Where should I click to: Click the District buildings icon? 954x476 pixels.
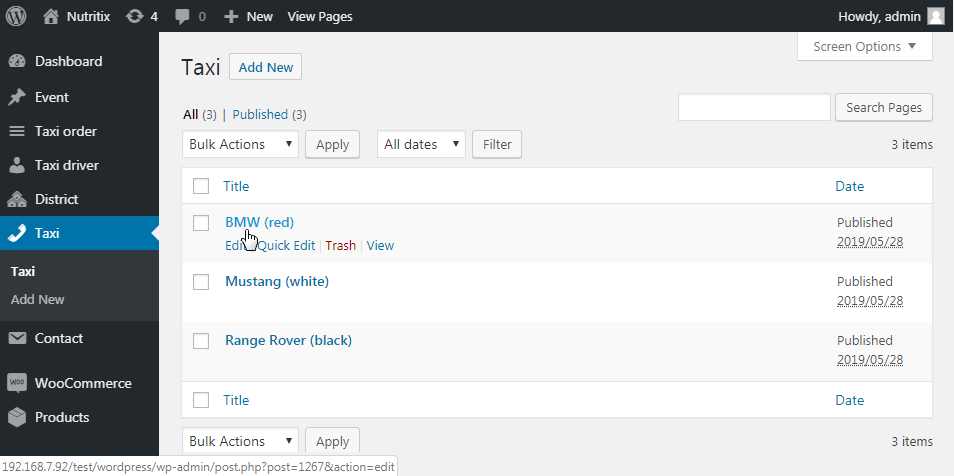(17, 200)
